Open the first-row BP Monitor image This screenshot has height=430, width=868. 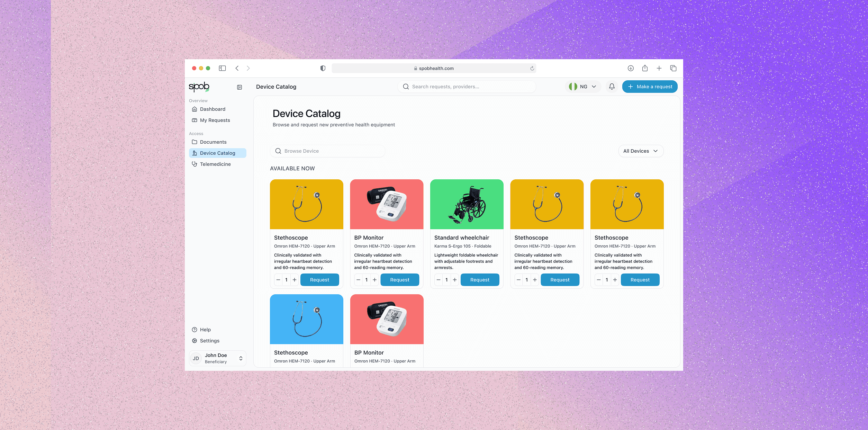(x=387, y=204)
